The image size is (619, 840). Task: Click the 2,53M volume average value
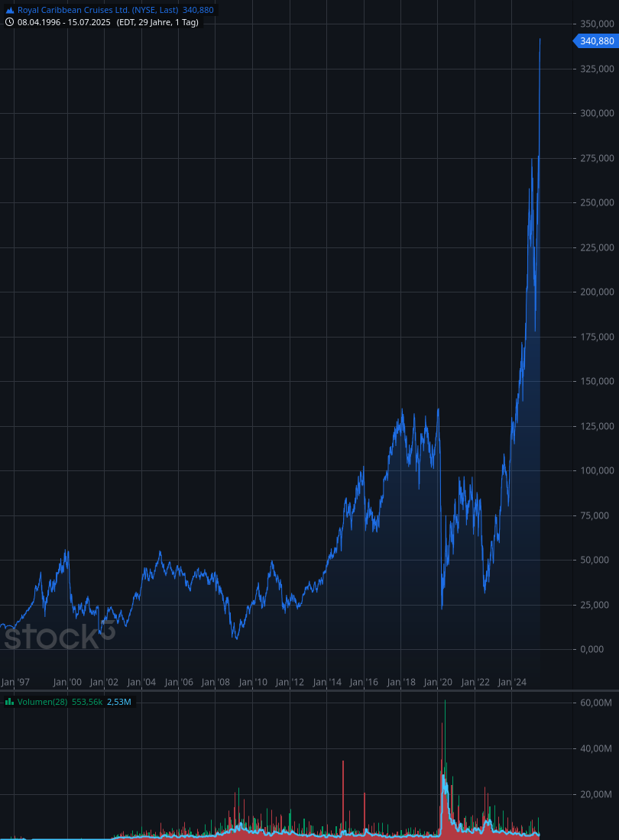tap(119, 702)
